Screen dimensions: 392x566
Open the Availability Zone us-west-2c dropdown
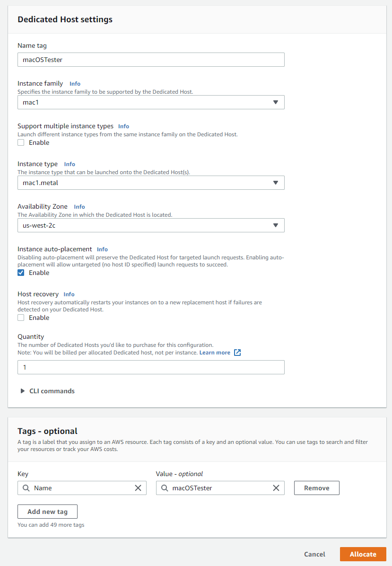tap(151, 225)
